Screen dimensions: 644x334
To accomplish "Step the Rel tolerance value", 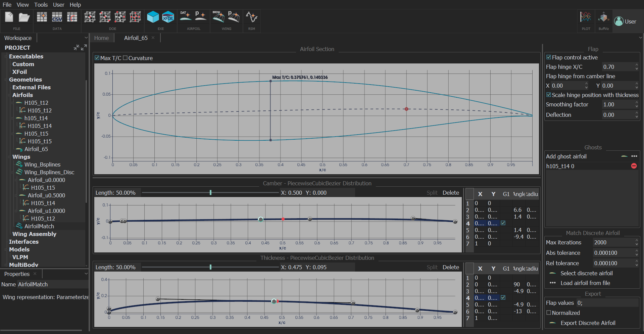I will (x=637, y=263).
